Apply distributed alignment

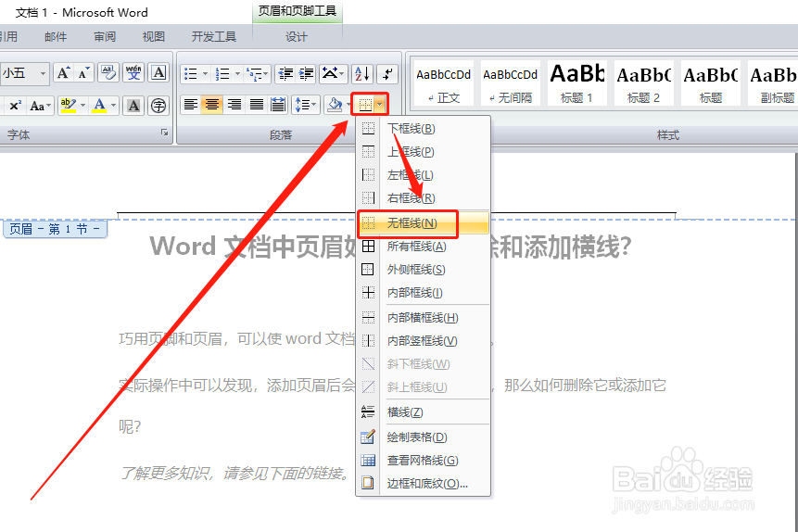tap(278, 106)
